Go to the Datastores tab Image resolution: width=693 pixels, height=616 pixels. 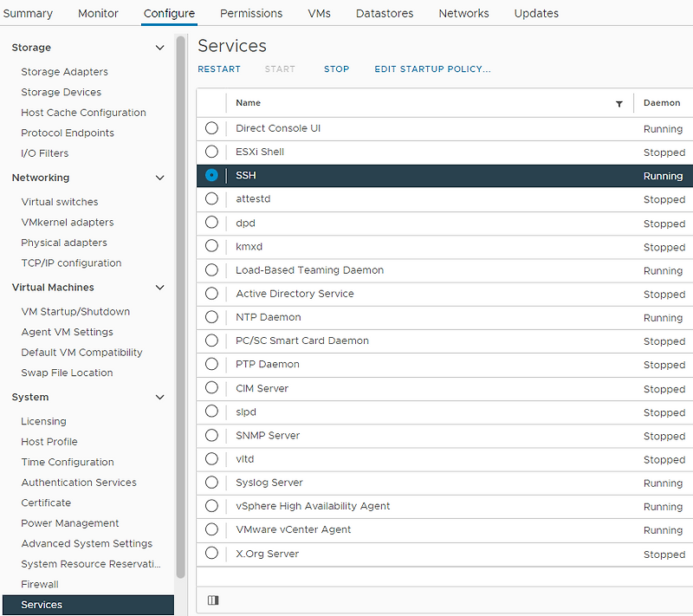point(385,13)
